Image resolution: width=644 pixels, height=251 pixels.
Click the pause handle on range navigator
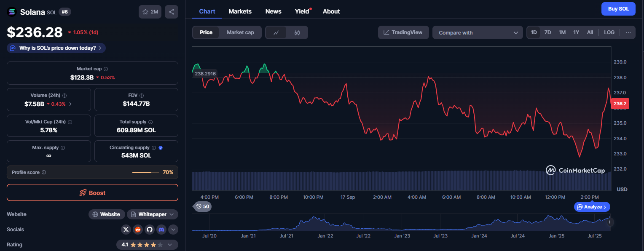(610, 222)
